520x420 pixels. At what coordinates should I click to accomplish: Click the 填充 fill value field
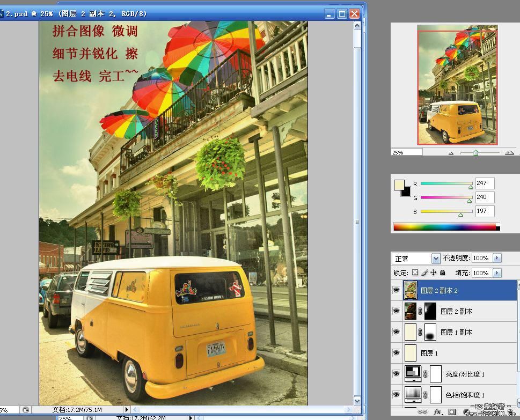coord(482,273)
